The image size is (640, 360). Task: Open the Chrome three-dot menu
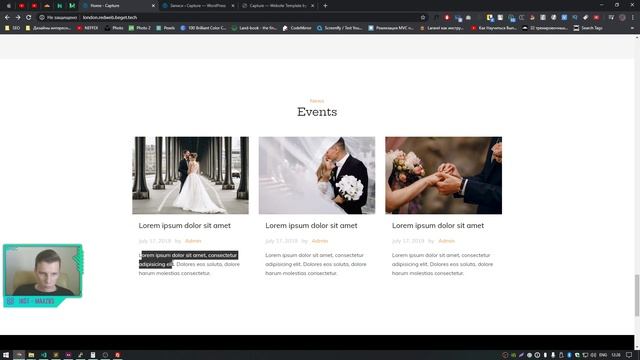coord(633,18)
